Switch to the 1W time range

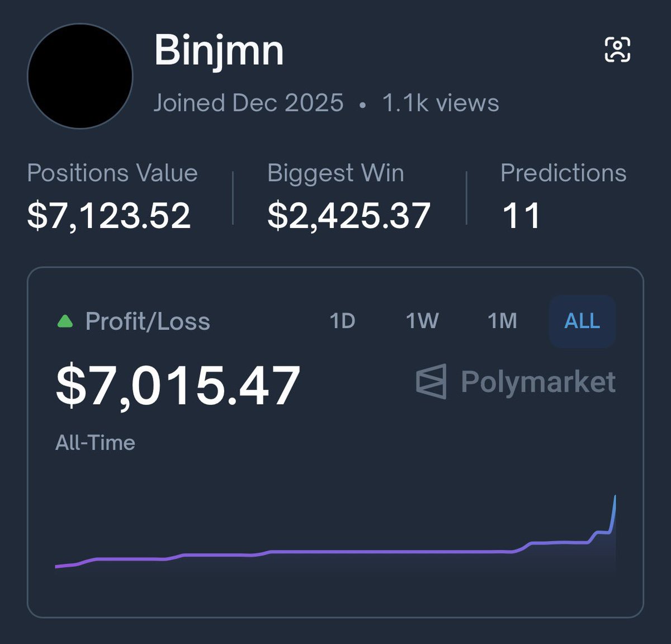pyautogui.click(x=422, y=321)
